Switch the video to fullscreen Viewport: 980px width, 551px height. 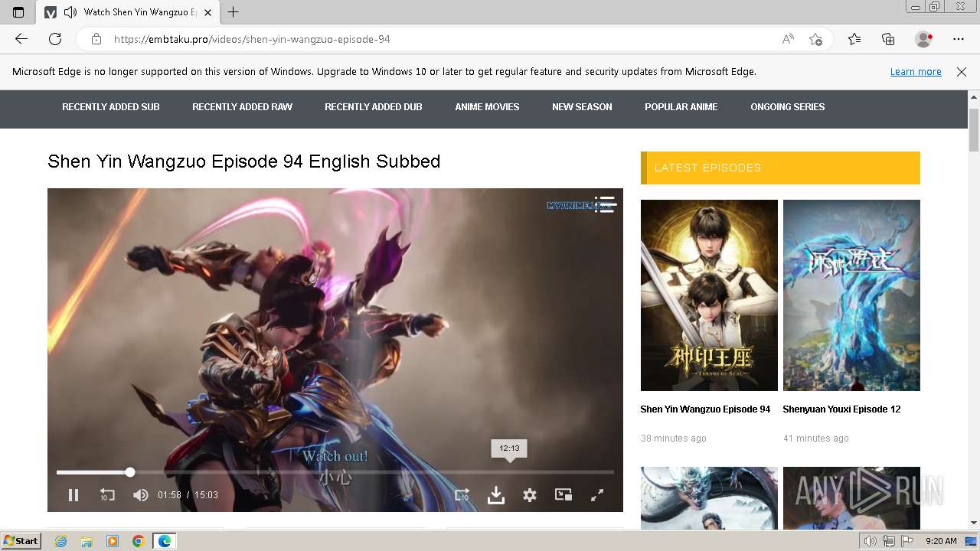597,495
